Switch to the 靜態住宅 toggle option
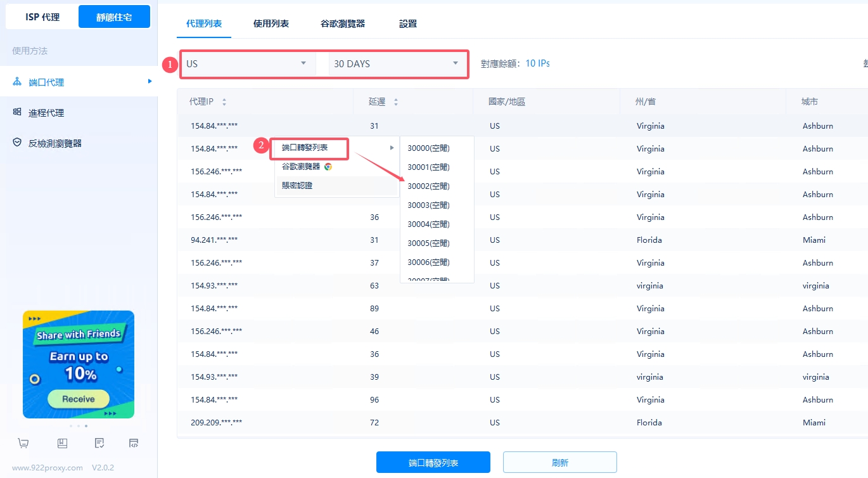Screen dimensions: 868x478 (x=114, y=17)
